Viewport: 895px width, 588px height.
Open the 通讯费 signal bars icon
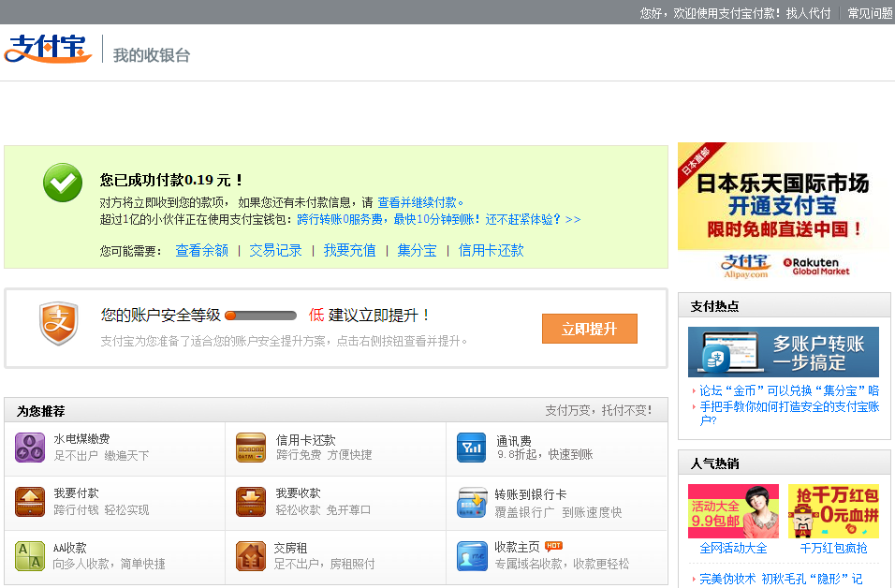[x=472, y=448]
